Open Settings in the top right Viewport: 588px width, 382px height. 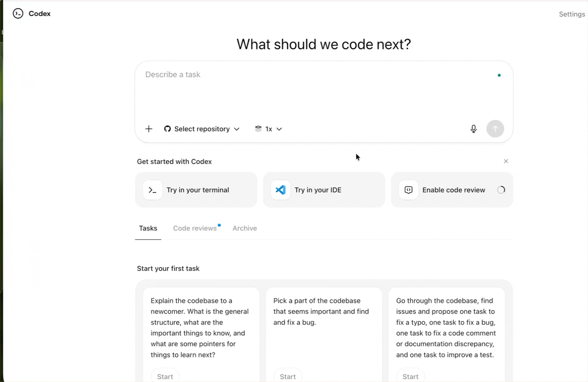coord(572,14)
